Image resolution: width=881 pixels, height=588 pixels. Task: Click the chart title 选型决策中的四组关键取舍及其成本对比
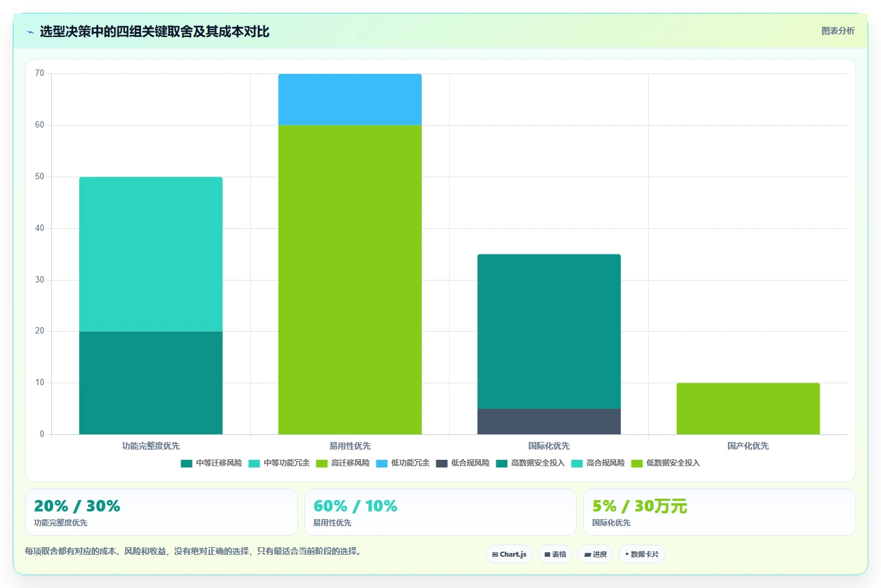tap(154, 31)
